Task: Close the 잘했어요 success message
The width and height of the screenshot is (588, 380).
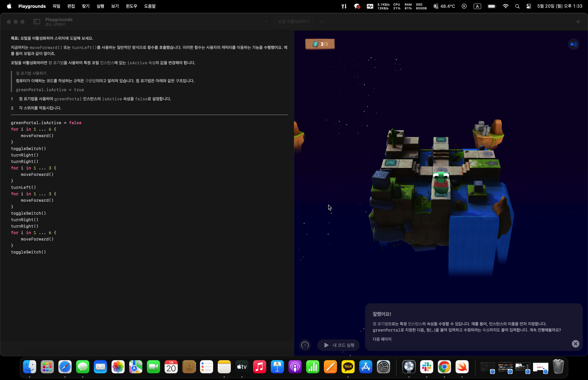Action: point(575,344)
